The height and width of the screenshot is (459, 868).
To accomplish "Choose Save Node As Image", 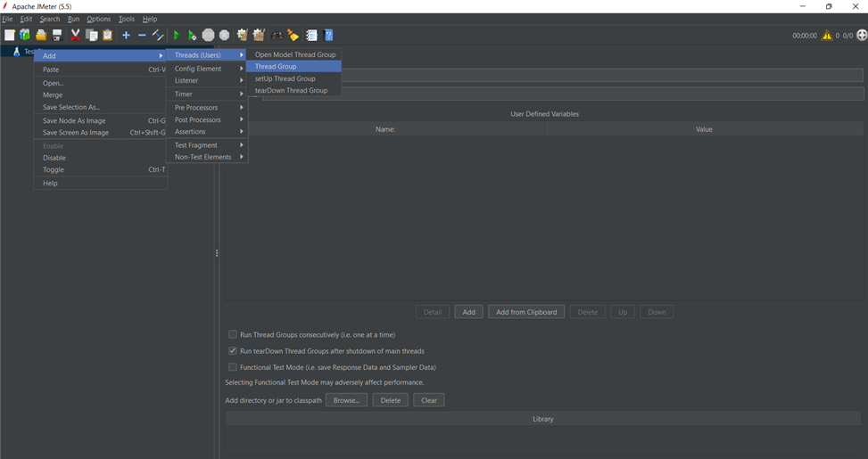I will pyautogui.click(x=101, y=120).
